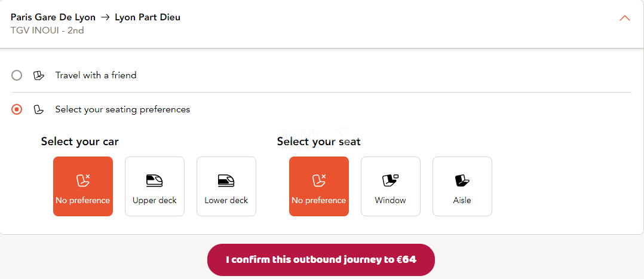Select the Lower deck train icon
This screenshot has height=279, width=644.
[226, 180]
